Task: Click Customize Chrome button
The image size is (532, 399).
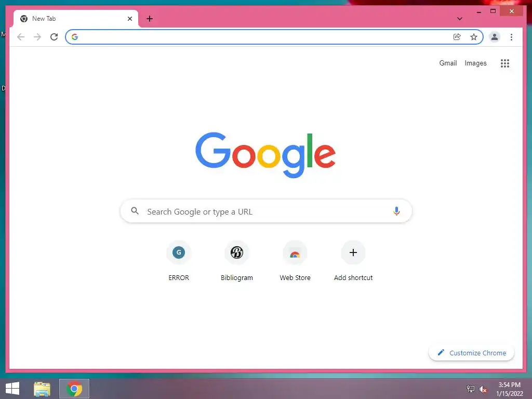Action: pos(471,353)
